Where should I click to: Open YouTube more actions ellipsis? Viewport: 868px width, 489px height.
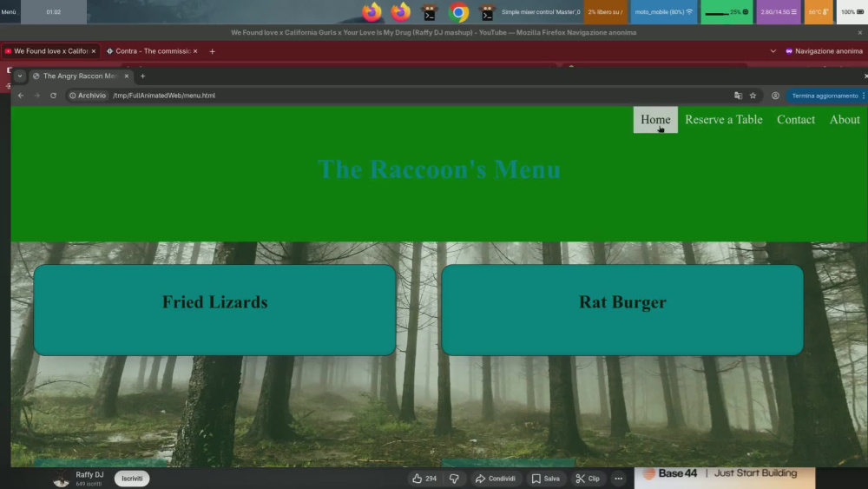pyautogui.click(x=618, y=479)
